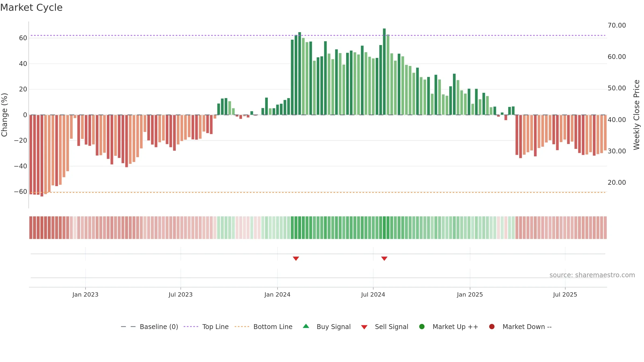Toggle the Market Up ++ legend entry
644x362 pixels.
449,327
